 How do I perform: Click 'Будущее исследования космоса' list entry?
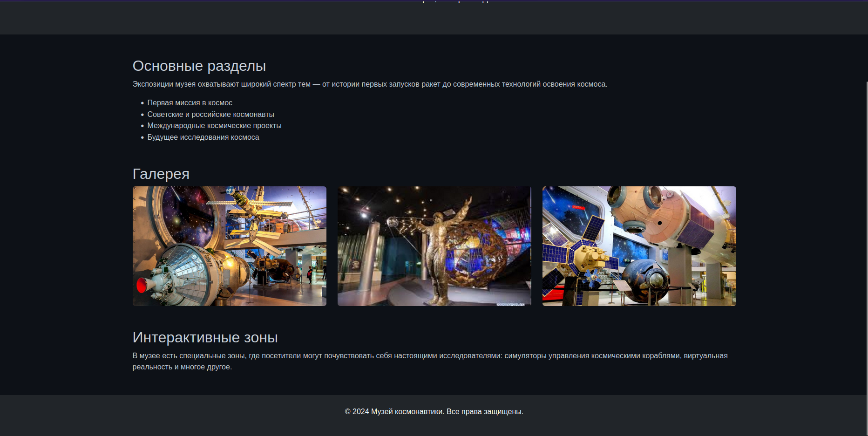pos(203,137)
